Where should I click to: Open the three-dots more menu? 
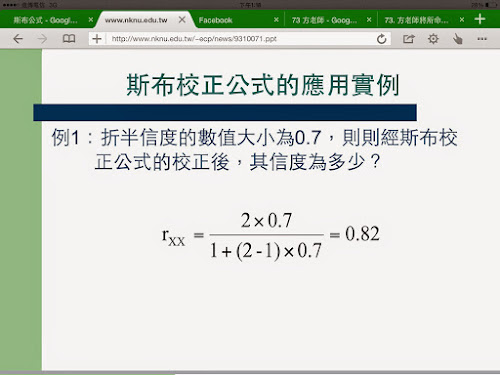coord(482,39)
